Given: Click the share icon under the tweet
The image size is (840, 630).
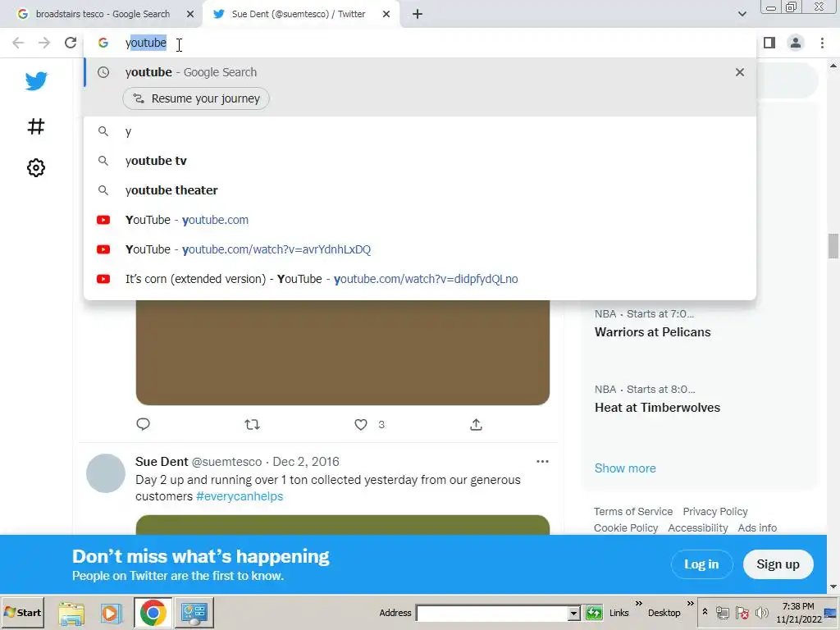Looking at the screenshot, I should pos(477,425).
